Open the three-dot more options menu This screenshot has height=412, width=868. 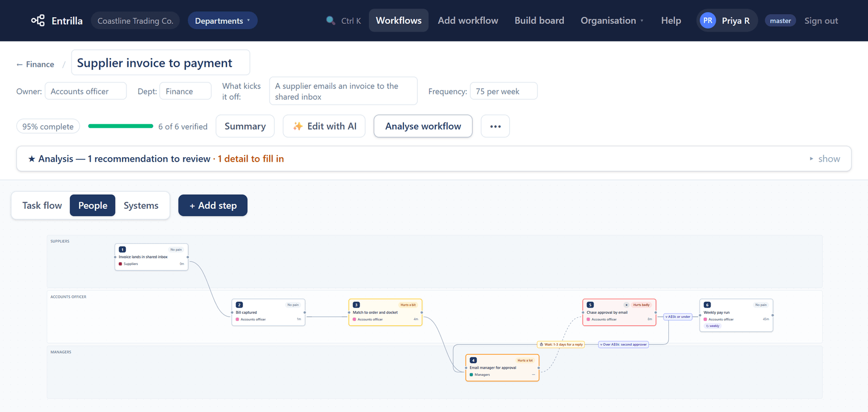[495, 126]
